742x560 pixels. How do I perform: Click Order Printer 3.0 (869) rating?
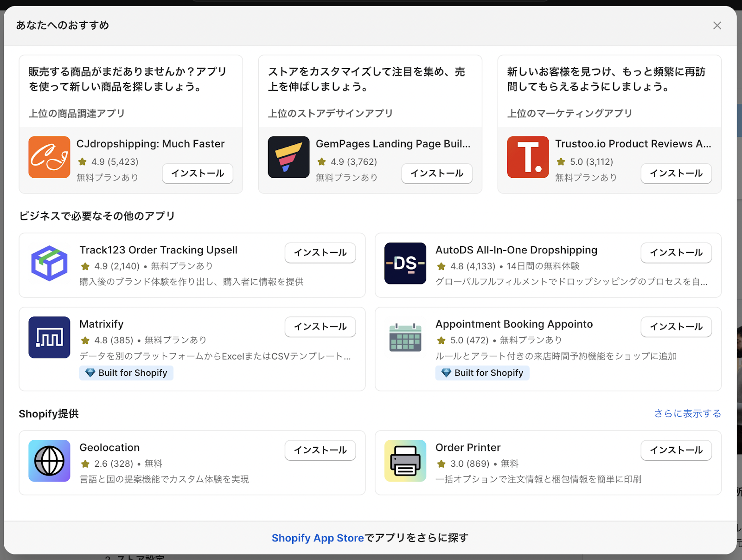click(463, 464)
